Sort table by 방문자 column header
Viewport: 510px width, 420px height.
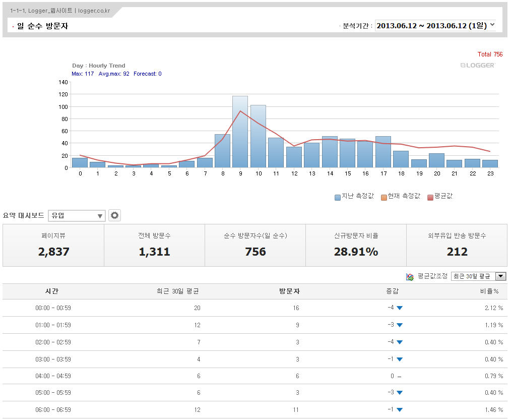point(289,291)
